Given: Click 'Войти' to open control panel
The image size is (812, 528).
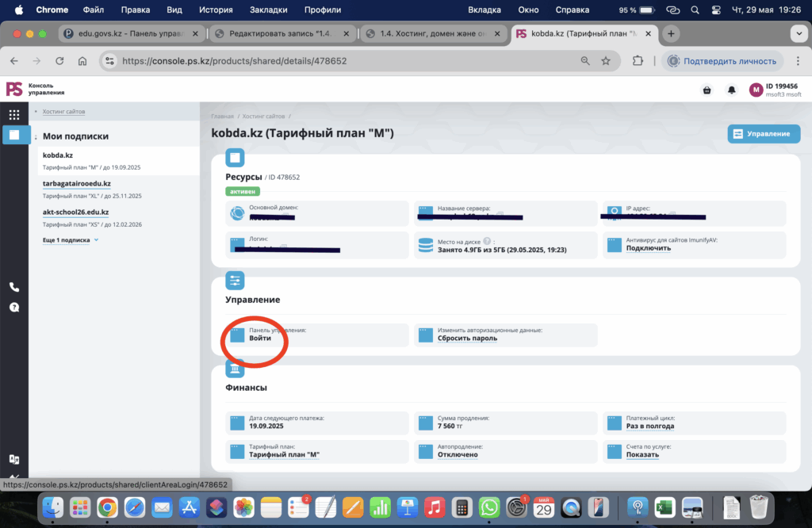Looking at the screenshot, I should point(260,338).
